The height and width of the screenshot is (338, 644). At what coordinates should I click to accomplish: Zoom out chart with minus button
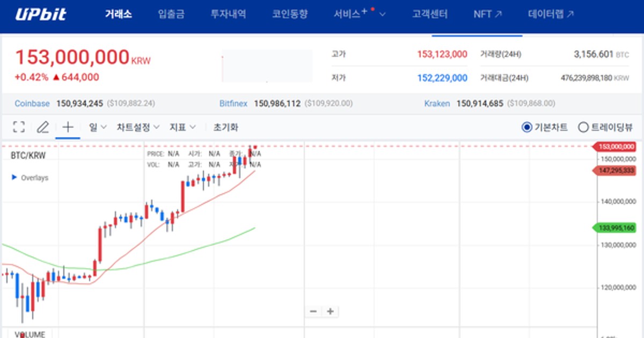[x=313, y=311]
